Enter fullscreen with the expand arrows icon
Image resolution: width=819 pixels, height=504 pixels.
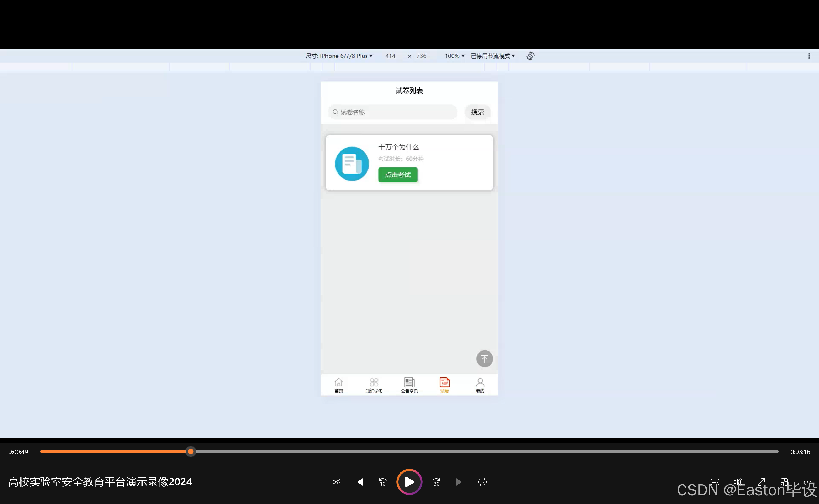tap(761, 482)
